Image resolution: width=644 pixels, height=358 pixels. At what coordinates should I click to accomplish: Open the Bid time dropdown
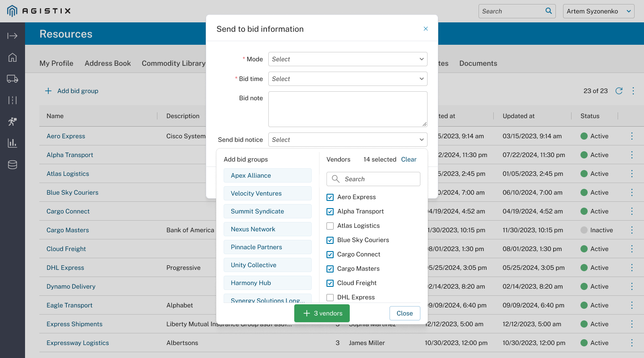347,79
